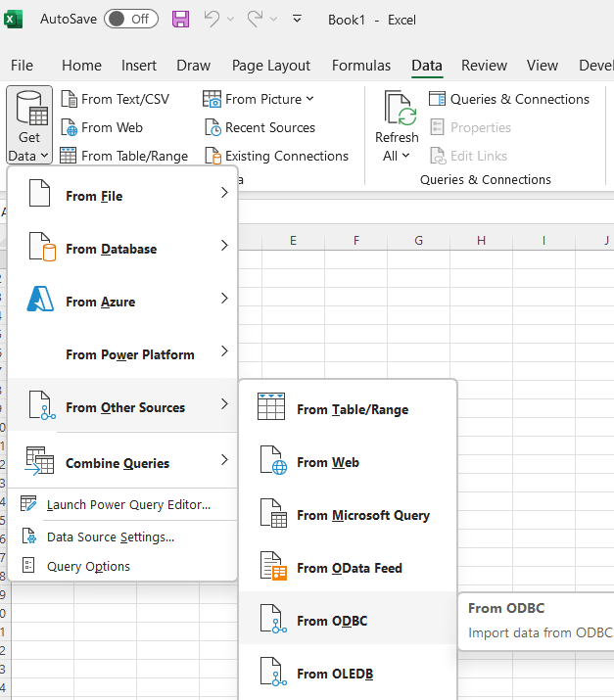Open the From Picture dropdown
The image size is (614, 700).
click(259, 99)
